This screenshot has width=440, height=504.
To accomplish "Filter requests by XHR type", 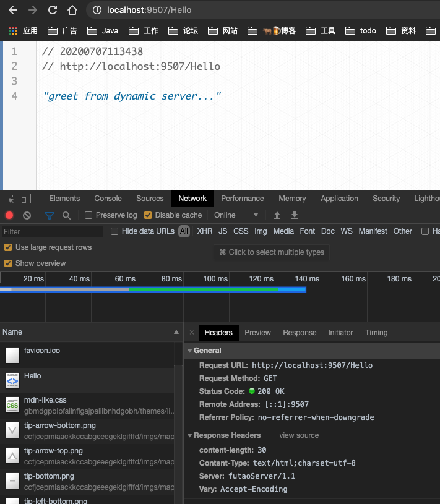I will coord(204,231).
